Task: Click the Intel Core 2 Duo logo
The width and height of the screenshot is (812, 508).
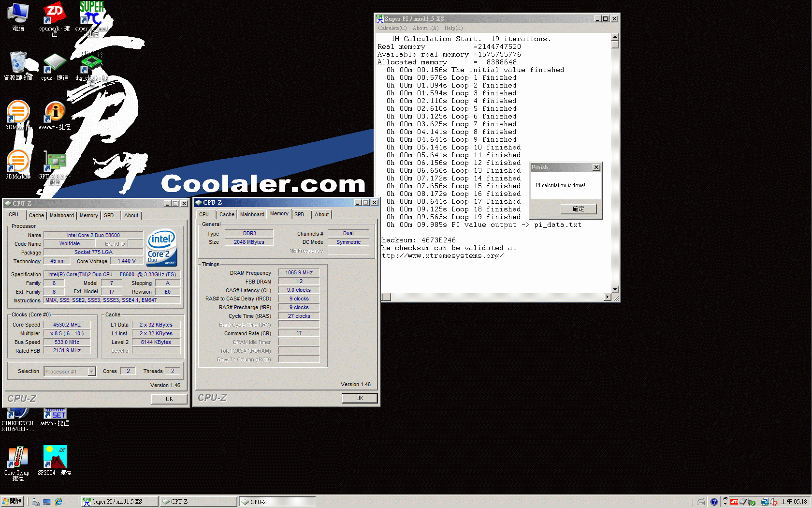Action: click(161, 247)
